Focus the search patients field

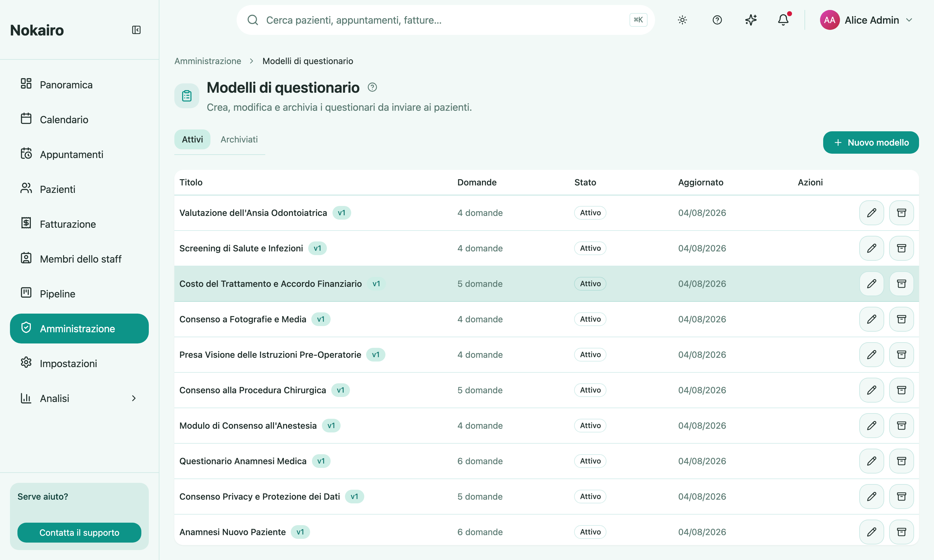pyautogui.click(x=446, y=20)
